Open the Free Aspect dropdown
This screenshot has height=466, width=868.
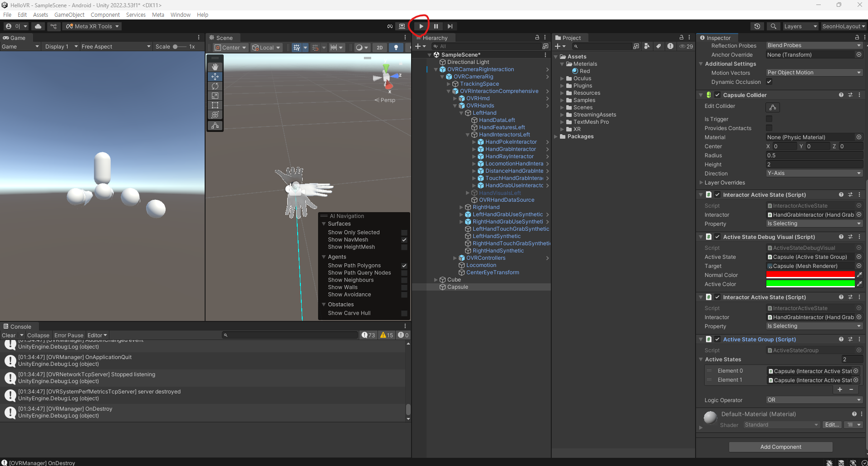pos(116,46)
